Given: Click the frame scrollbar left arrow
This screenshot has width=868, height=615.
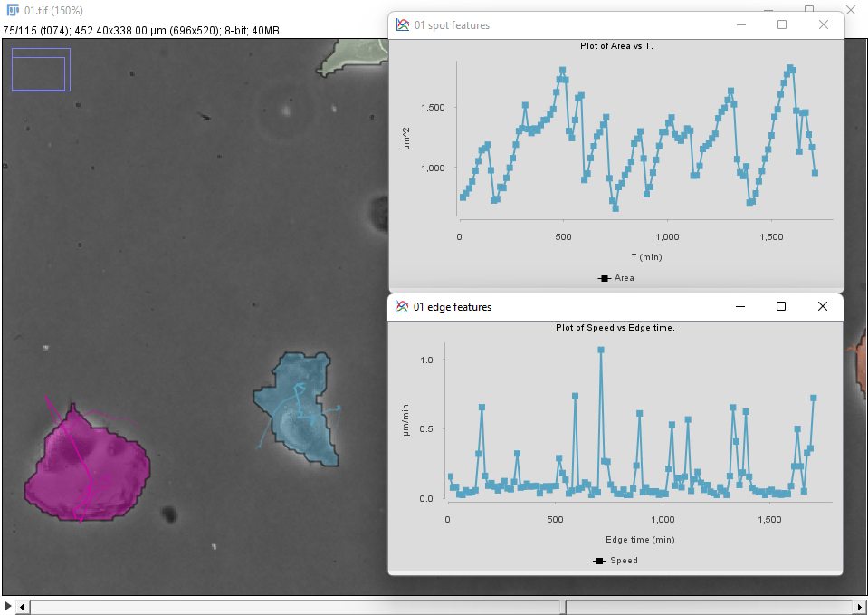Looking at the screenshot, I should [x=24, y=606].
